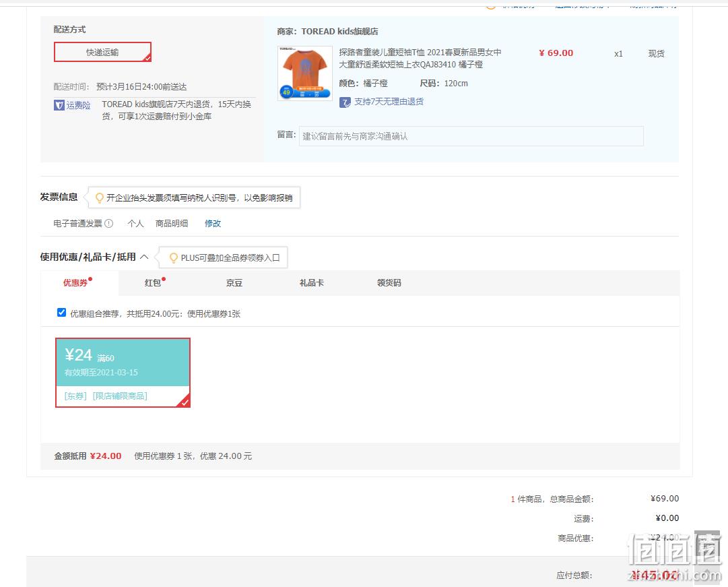The width and height of the screenshot is (728, 587).
Task: Deselect the ¥24 满60 coupon card
Action: tap(123, 373)
